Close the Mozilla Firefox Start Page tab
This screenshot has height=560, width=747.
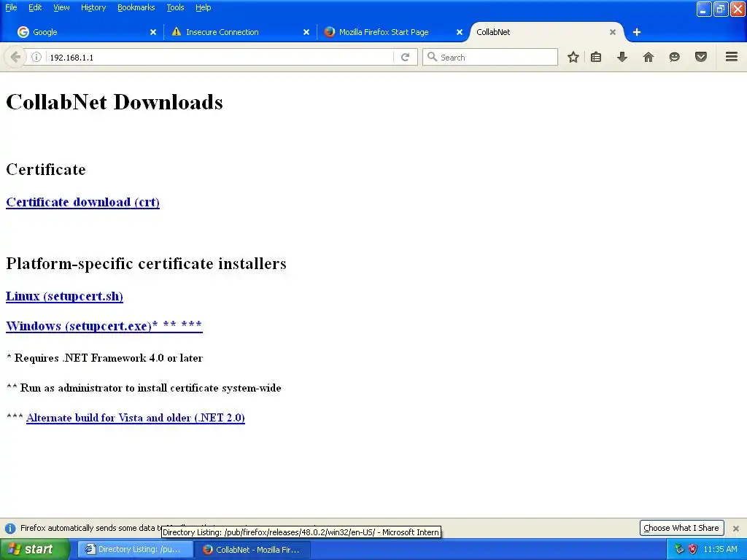(x=460, y=32)
